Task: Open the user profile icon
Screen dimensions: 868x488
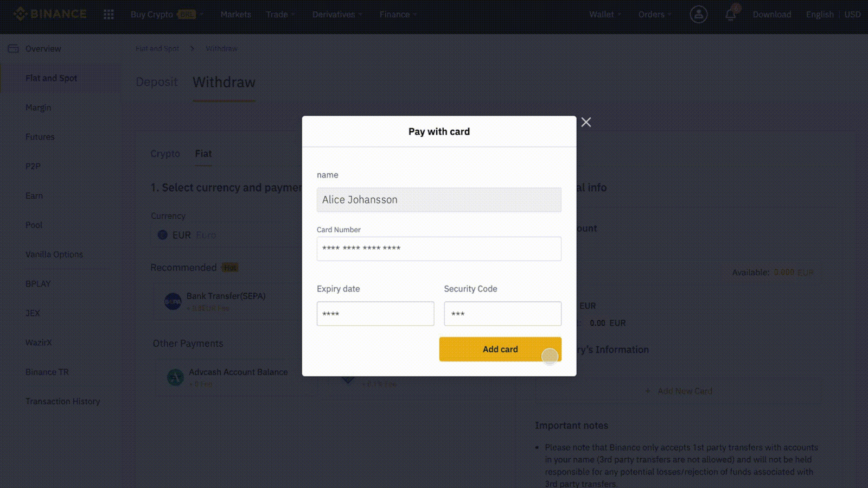Action: [x=699, y=15]
